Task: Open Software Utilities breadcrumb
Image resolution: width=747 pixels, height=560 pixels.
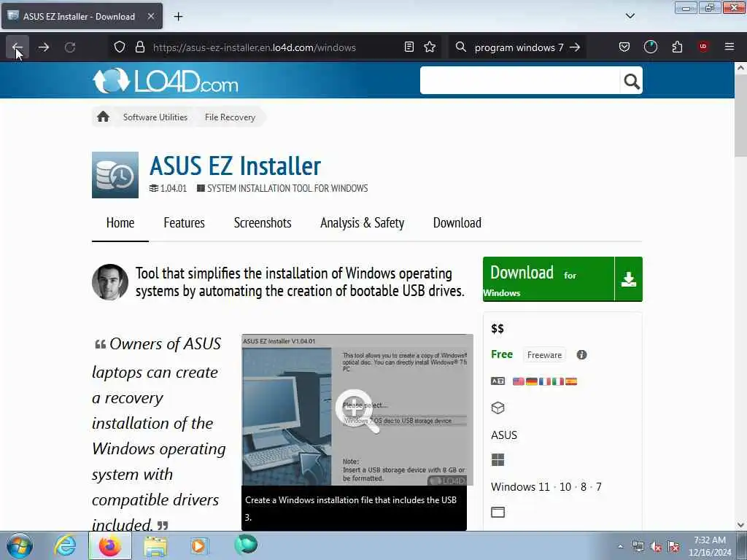Action: pyautogui.click(x=155, y=117)
